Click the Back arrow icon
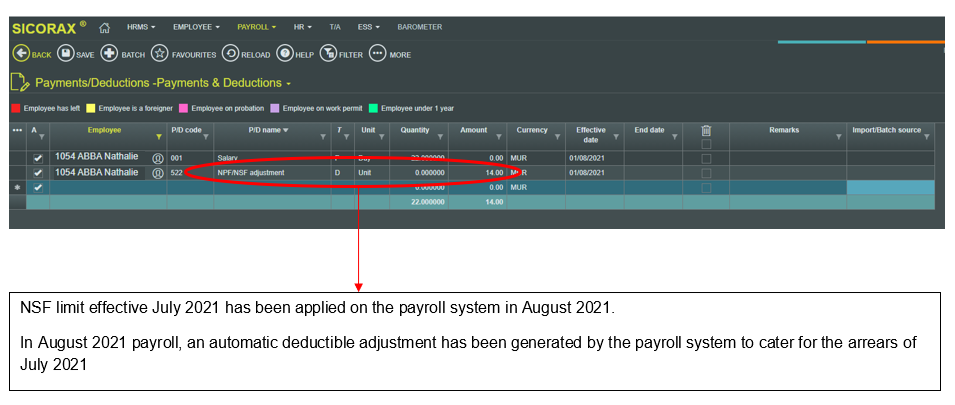 point(20,54)
